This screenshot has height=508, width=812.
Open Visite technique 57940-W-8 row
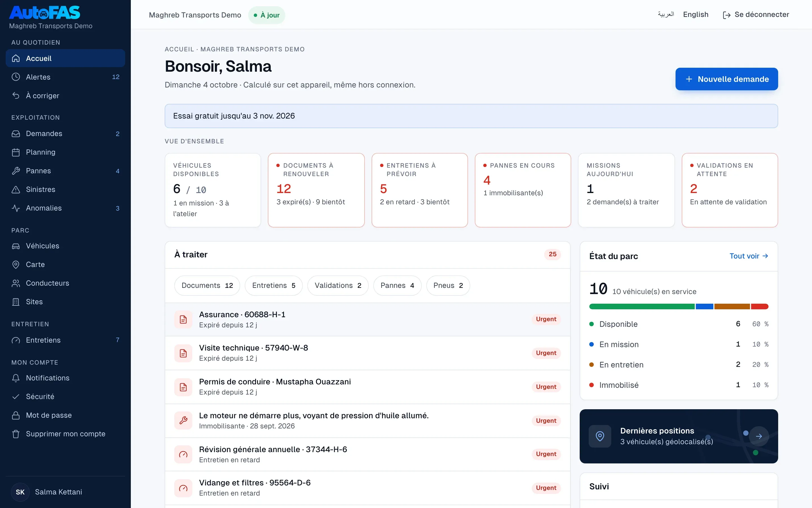(x=367, y=353)
